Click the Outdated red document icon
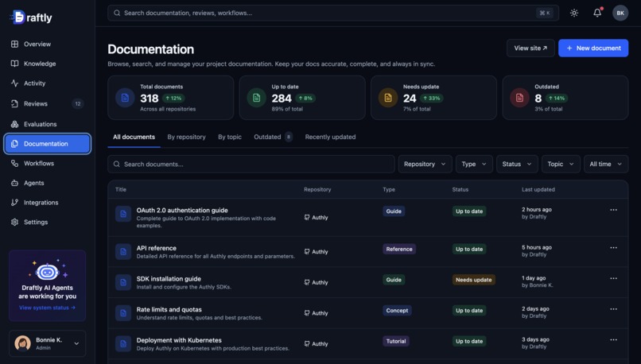The width and height of the screenshot is (641, 364). (519, 98)
